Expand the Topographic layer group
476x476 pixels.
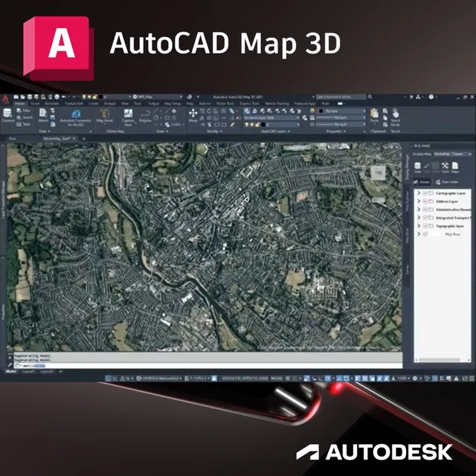point(419,226)
